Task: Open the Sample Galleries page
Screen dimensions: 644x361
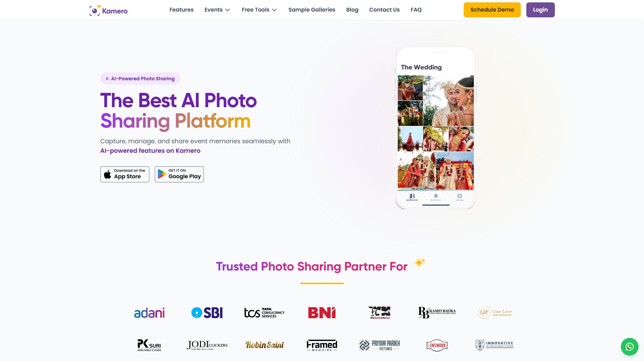Action: tap(312, 10)
